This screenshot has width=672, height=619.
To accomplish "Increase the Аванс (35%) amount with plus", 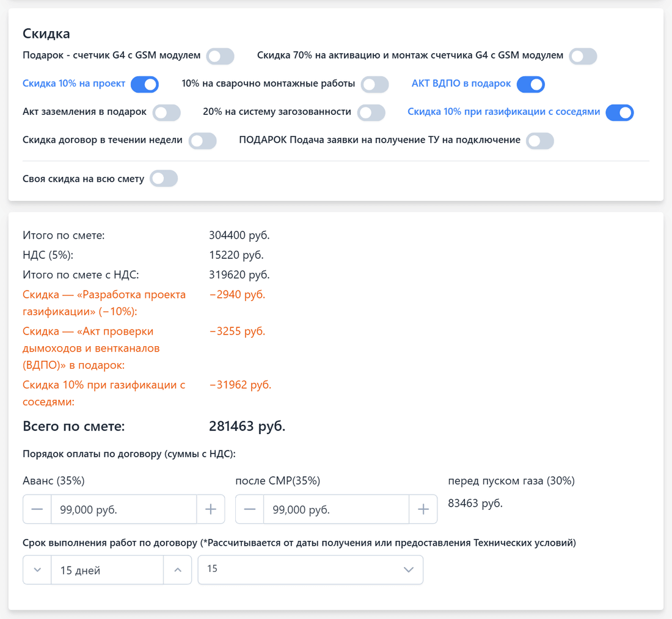I will click(x=210, y=509).
